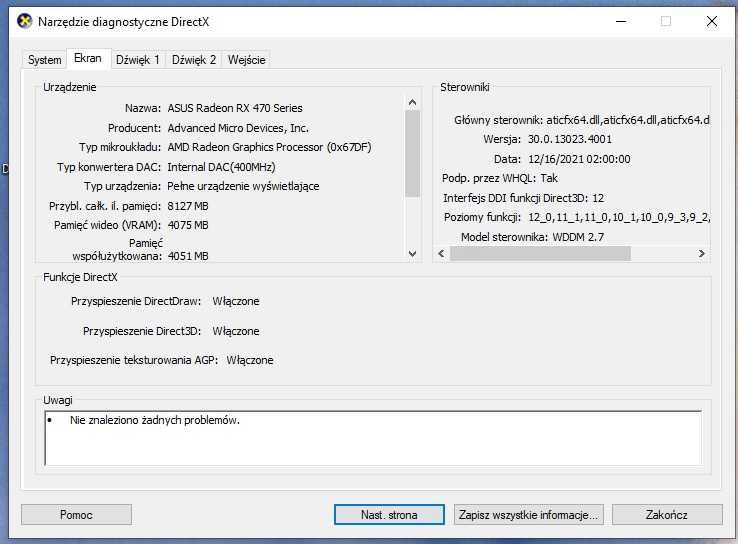Minimize the DirectX diagnostic window
Screen dimensions: 738x544
point(621,21)
